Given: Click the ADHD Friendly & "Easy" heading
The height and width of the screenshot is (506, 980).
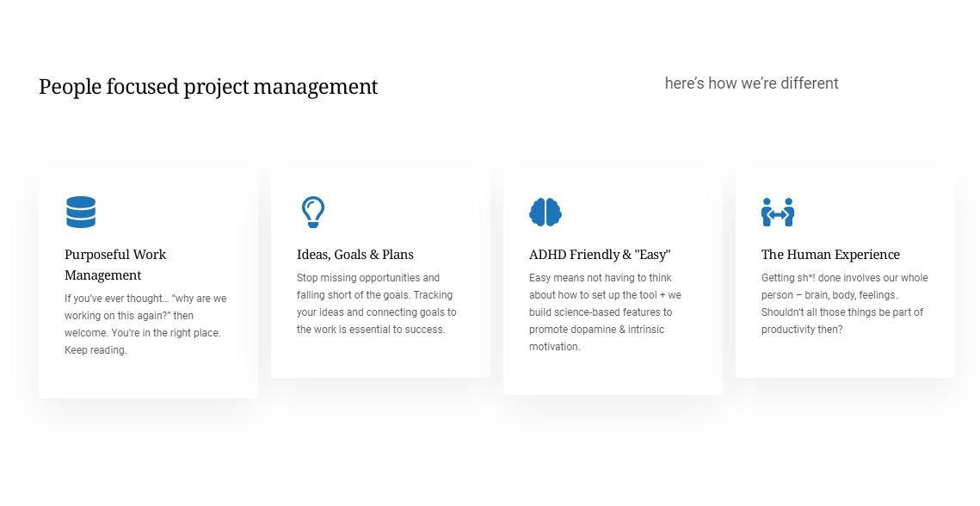Looking at the screenshot, I should [x=600, y=255].
